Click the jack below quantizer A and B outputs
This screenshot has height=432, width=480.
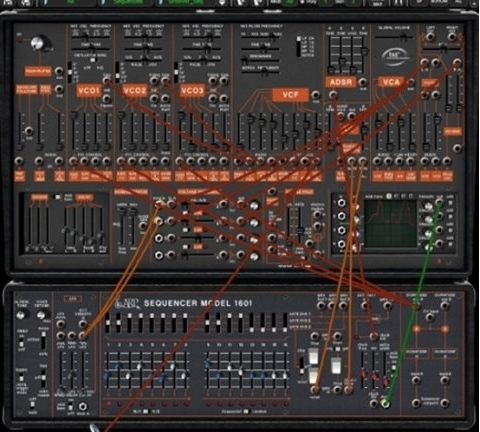click(430, 317)
